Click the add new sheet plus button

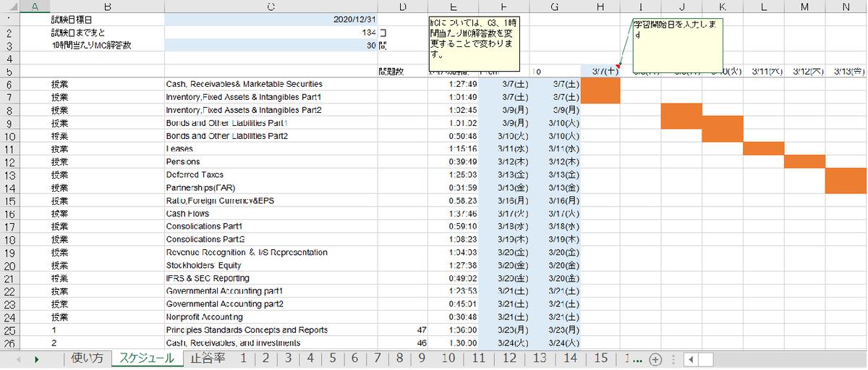click(x=655, y=359)
